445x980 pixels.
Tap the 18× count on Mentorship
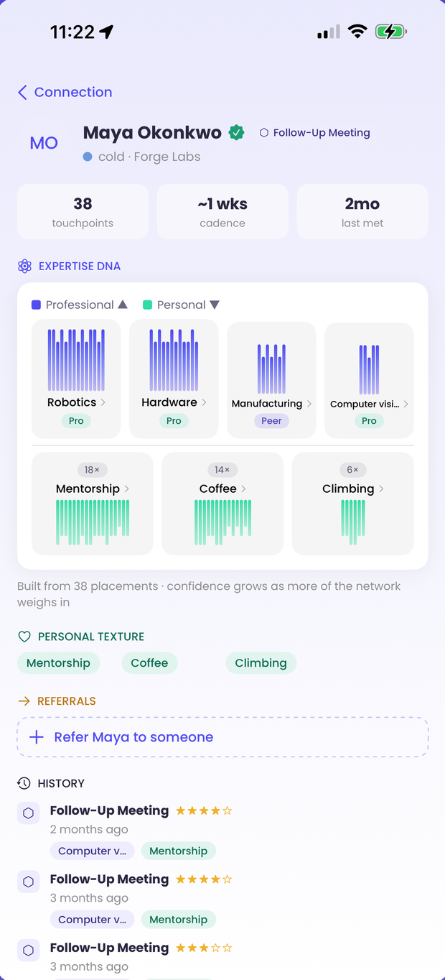click(92, 470)
